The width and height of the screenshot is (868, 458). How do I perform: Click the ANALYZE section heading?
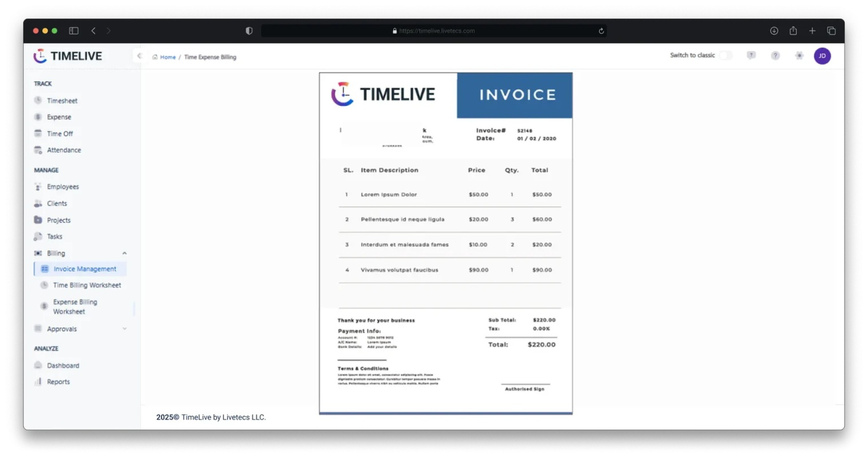pos(46,349)
